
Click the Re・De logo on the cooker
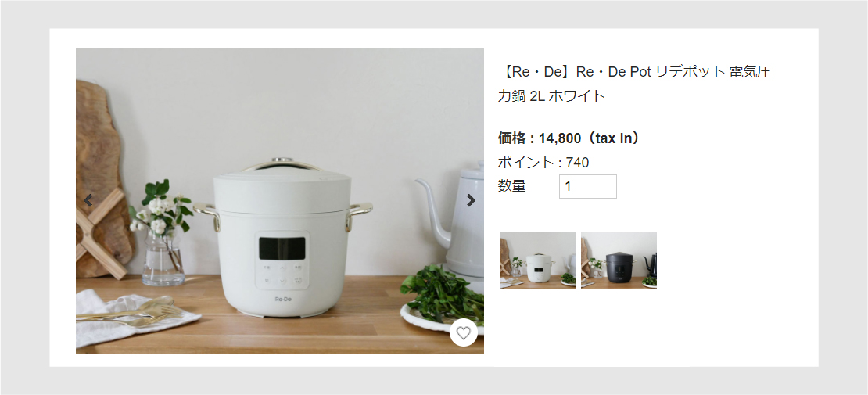[282, 300]
